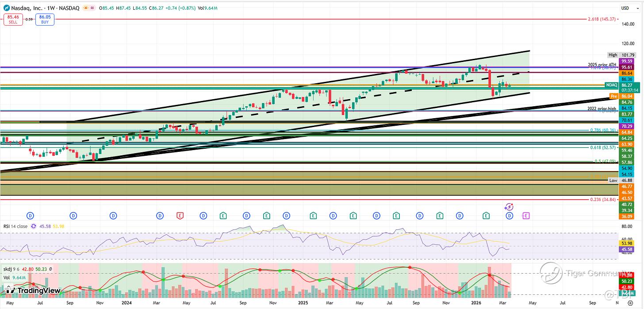Viewport: 644px width, 309px height.
Task: Click the green E earnings marker near Jan 2025
Action: tap(313, 216)
